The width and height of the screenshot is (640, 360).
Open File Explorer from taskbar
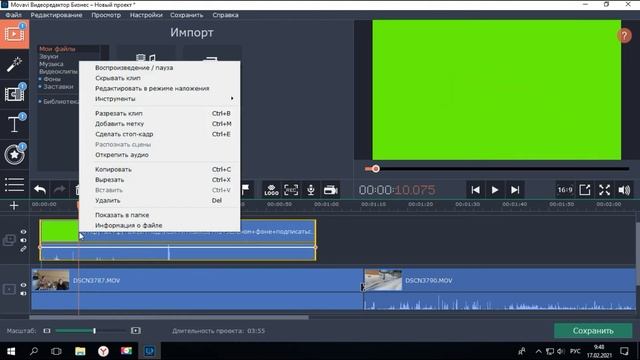(x=80, y=351)
